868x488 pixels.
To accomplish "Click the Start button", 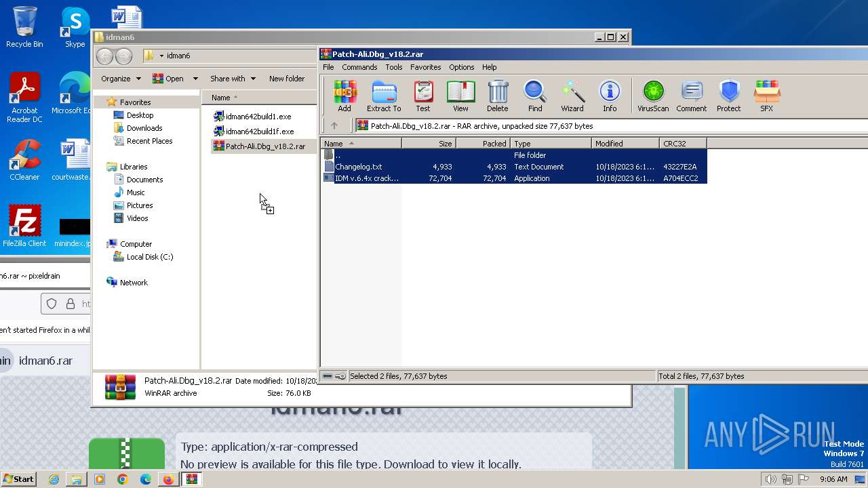I will [19, 479].
